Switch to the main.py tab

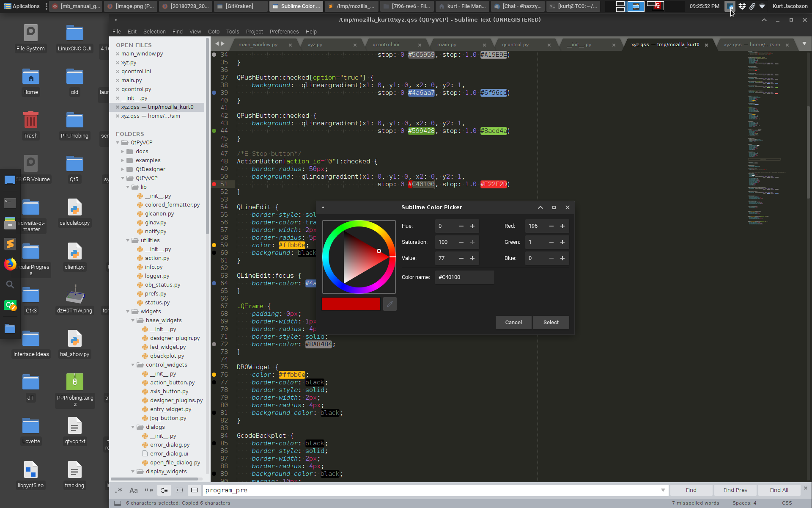point(447,45)
